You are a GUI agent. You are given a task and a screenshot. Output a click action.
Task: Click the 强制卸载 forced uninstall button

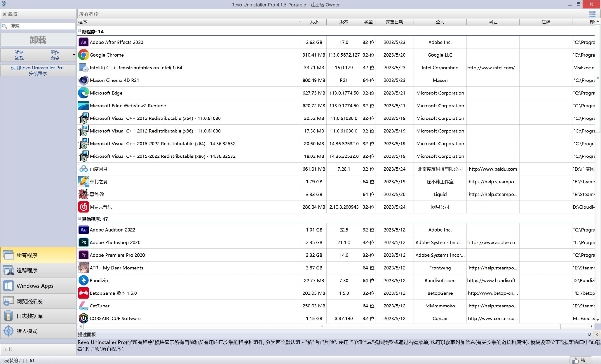pyautogui.click(x=19, y=55)
